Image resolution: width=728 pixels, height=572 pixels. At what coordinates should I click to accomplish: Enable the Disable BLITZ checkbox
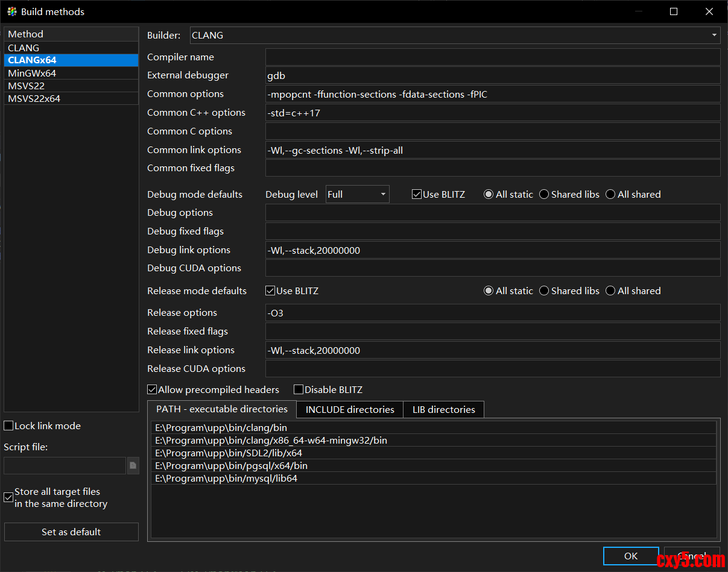tap(299, 390)
